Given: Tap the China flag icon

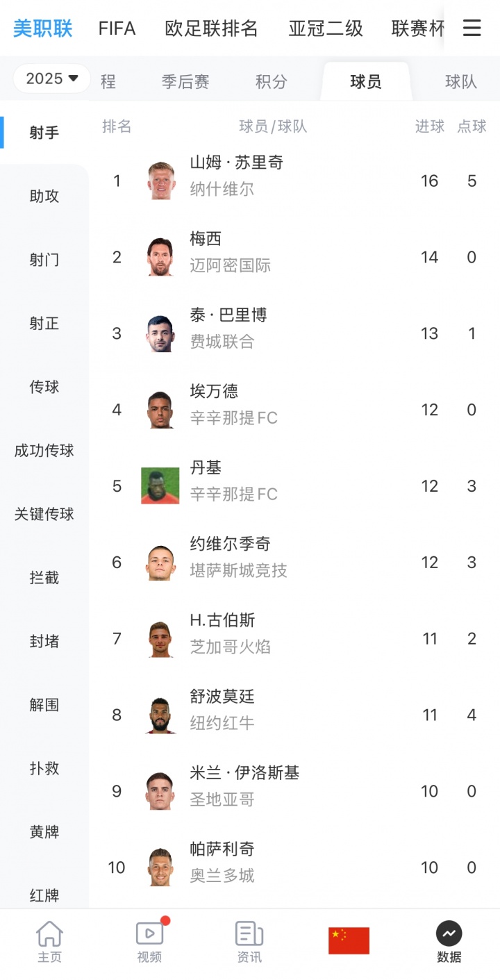Looking at the screenshot, I should click(x=349, y=940).
